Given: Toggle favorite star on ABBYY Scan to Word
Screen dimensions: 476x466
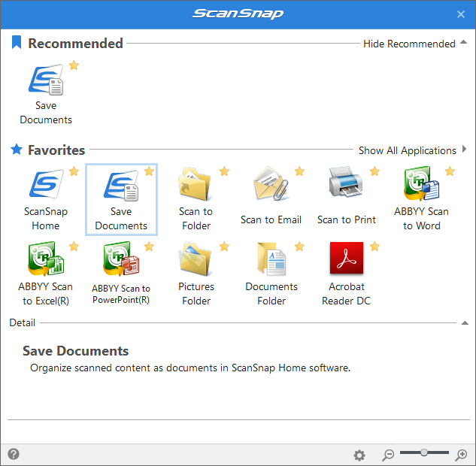Looking at the screenshot, I should pos(450,171).
